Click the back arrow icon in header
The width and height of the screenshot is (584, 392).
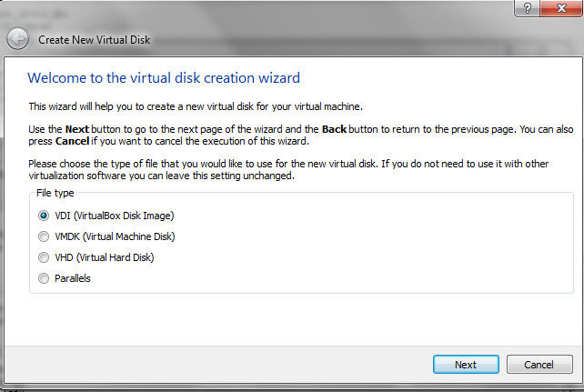[x=16, y=39]
